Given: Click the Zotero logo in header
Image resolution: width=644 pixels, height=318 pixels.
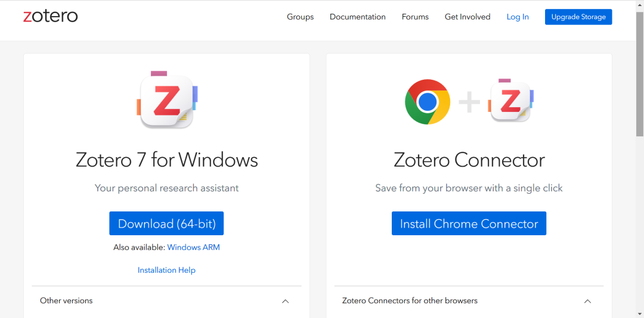Looking at the screenshot, I should (x=51, y=16).
